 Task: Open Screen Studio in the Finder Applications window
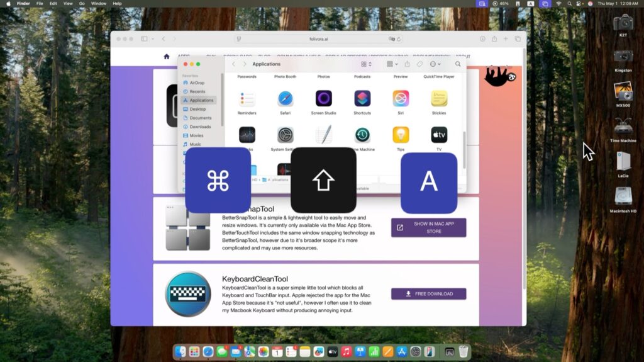(324, 99)
